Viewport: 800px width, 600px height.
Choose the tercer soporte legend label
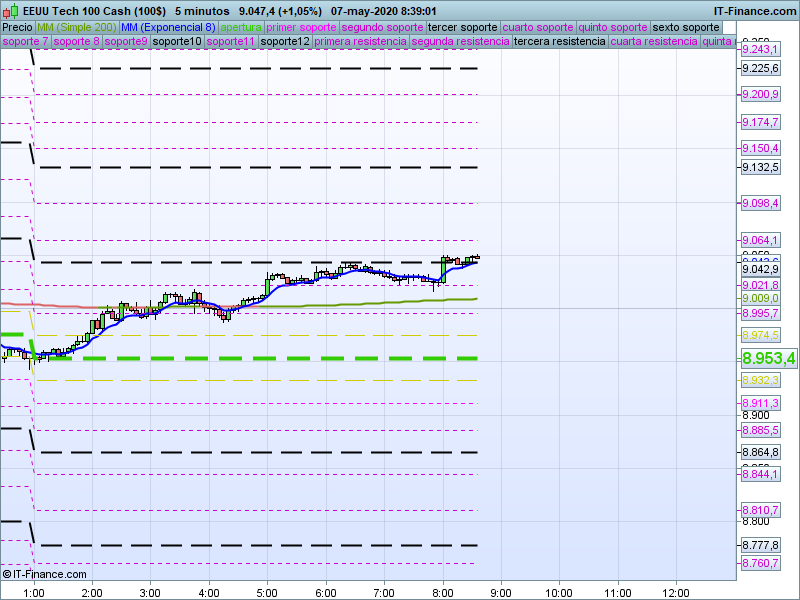[x=462, y=27]
